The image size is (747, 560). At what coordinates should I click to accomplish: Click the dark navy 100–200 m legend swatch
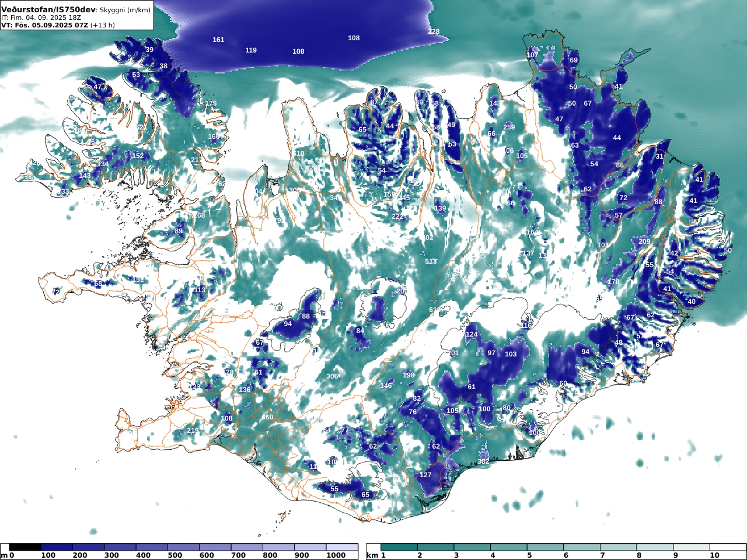[57, 547]
